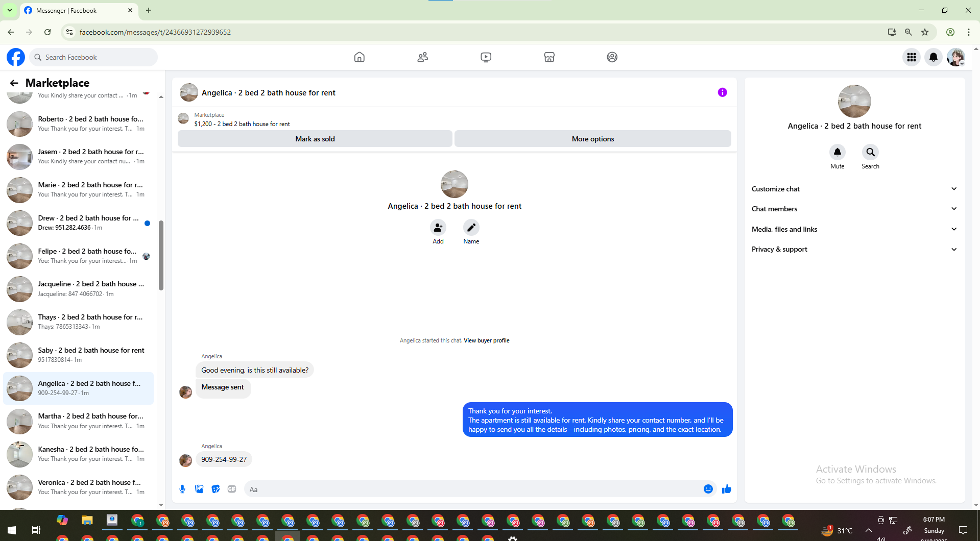Expand Privacy & support section

point(854,249)
